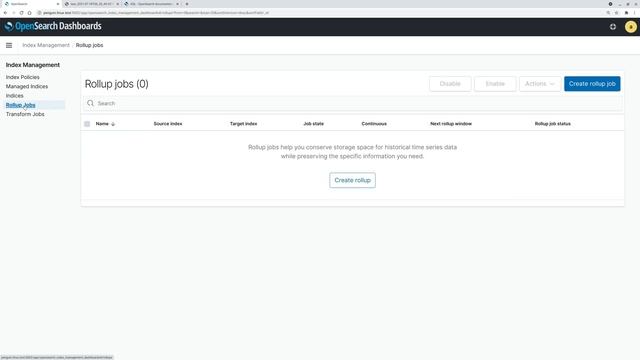This screenshot has width=640, height=360.
Task: Click the Chrome profile icon in title bar
Action: [x=610, y=4]
